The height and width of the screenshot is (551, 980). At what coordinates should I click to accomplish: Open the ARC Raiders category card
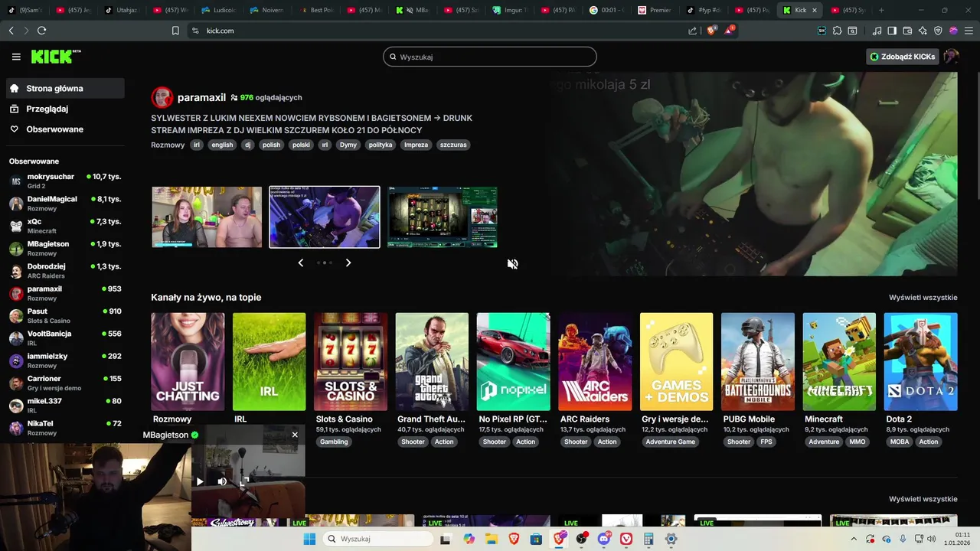point(595,361)
